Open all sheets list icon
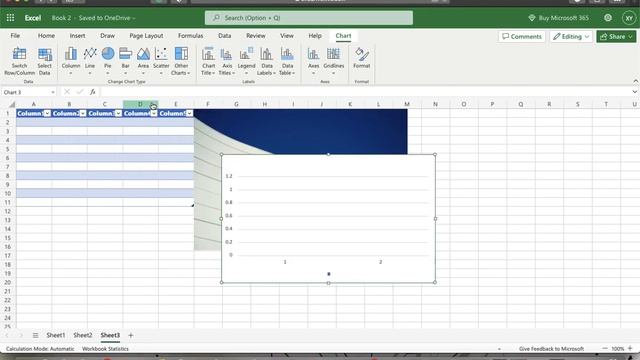The height and width of the screenshot is (360, 640). [36, 335]
